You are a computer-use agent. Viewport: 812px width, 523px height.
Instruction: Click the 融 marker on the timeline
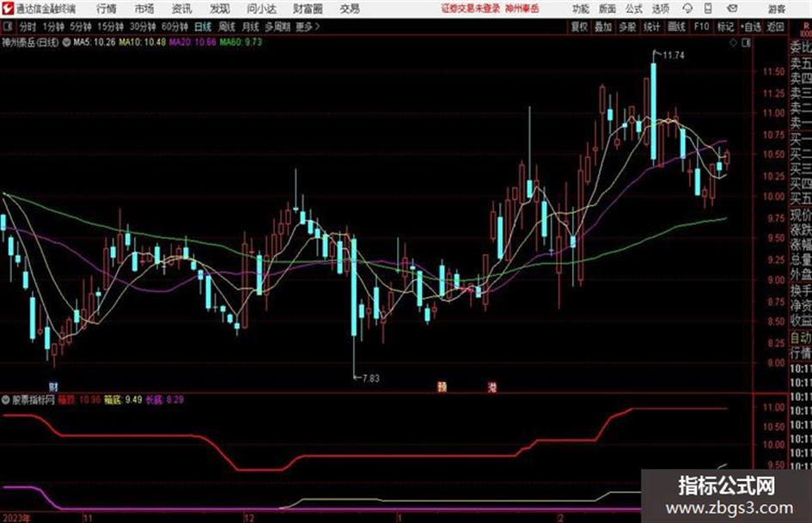(x=442, y=386)
